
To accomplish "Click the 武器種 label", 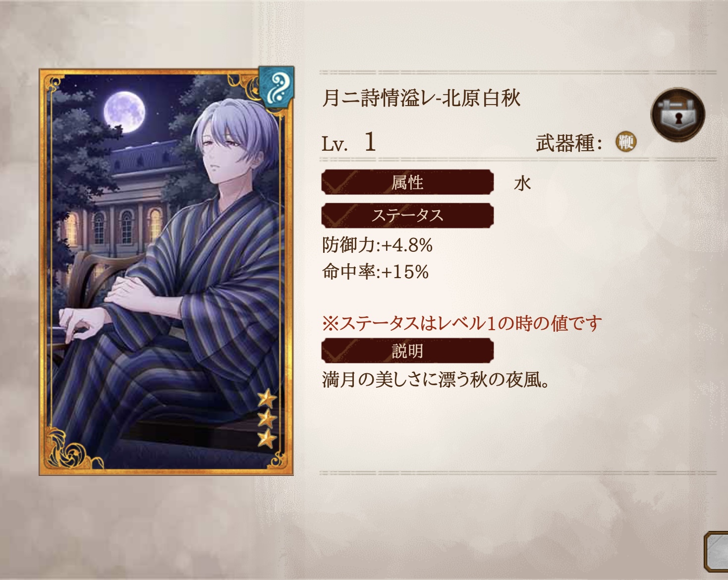I will point(569,143).
